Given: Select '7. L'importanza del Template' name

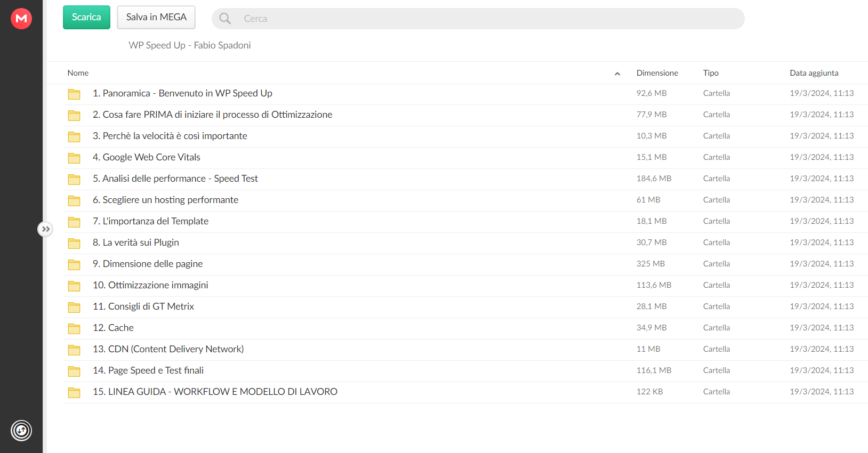Looking at the screenshot, I should point(150,221).
